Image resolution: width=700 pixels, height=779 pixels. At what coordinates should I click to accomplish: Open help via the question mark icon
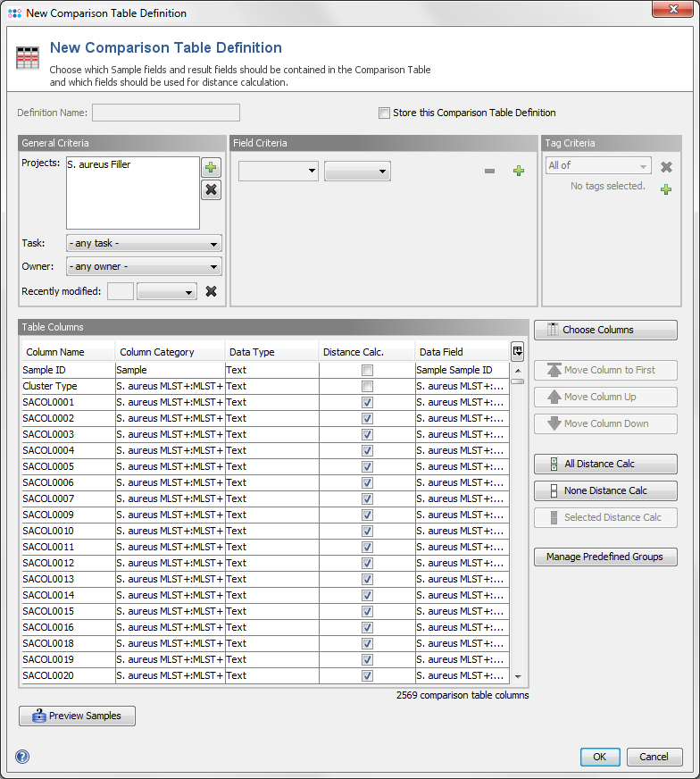click(22, 757)
